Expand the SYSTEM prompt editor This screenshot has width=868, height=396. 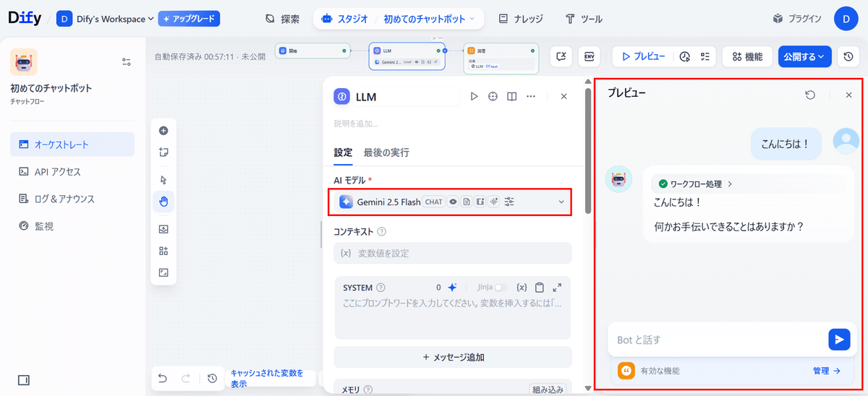pyautogui.click(x=557, y=287)
